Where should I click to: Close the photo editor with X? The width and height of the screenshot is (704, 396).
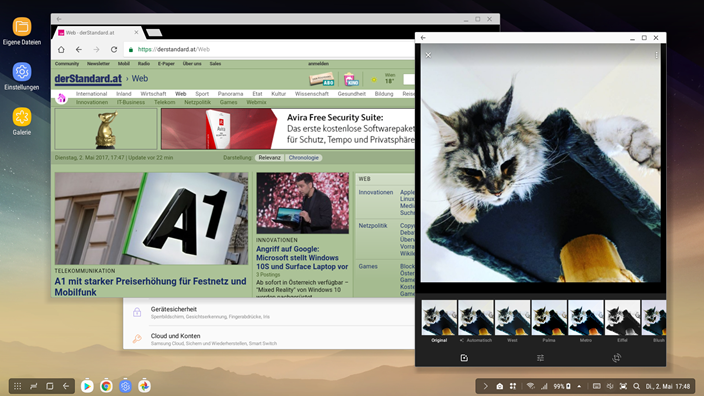428,55
